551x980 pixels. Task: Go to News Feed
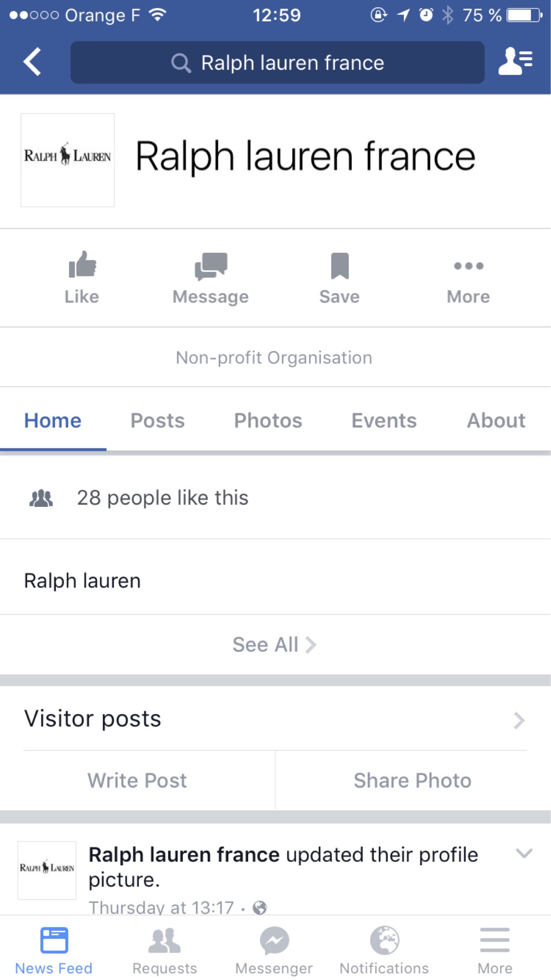tap(54, 950)
